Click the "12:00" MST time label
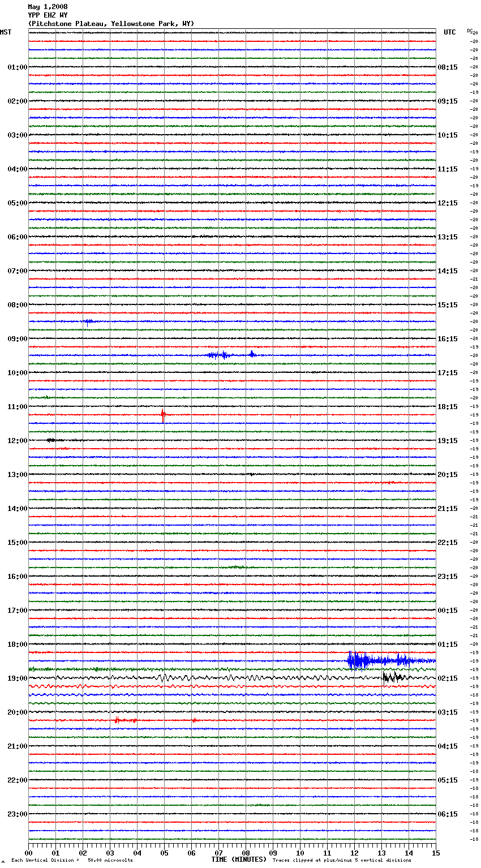Screen dimensions: 481x868 18,441
